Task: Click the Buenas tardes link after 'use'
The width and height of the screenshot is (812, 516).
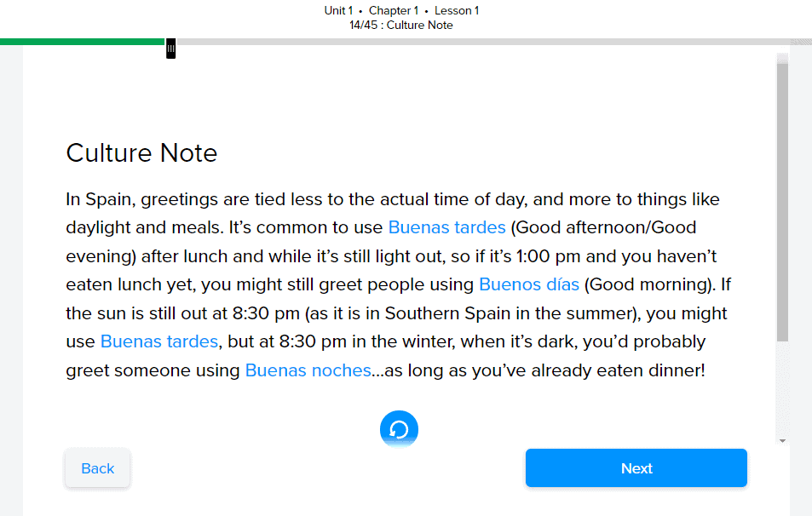Action: click(x=159, y=341)
